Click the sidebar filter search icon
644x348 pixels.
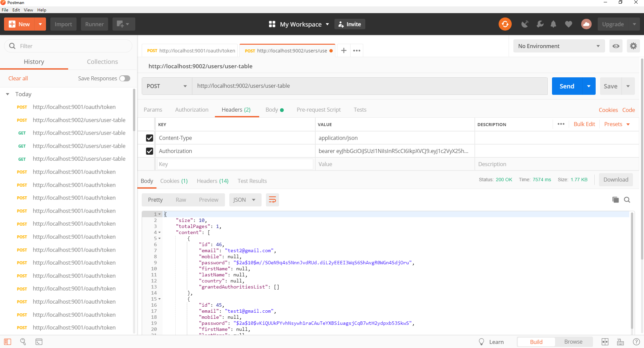pyautogui.click(x=12, y=46)
